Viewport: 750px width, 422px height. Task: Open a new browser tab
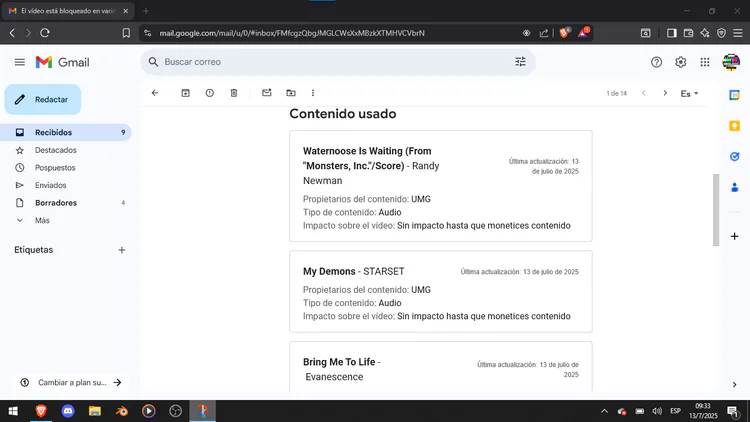tap(146, 11)
